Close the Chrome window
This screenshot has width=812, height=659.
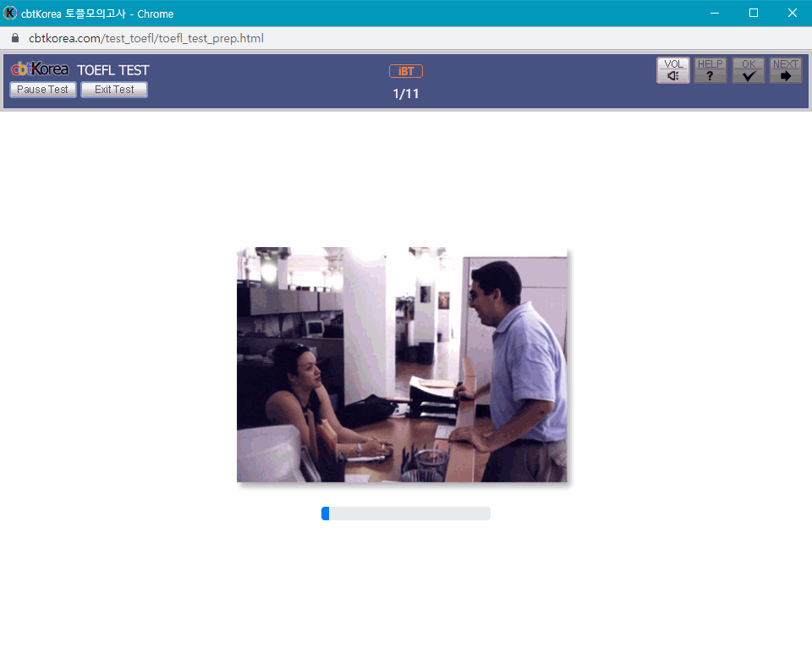point(793,13)
